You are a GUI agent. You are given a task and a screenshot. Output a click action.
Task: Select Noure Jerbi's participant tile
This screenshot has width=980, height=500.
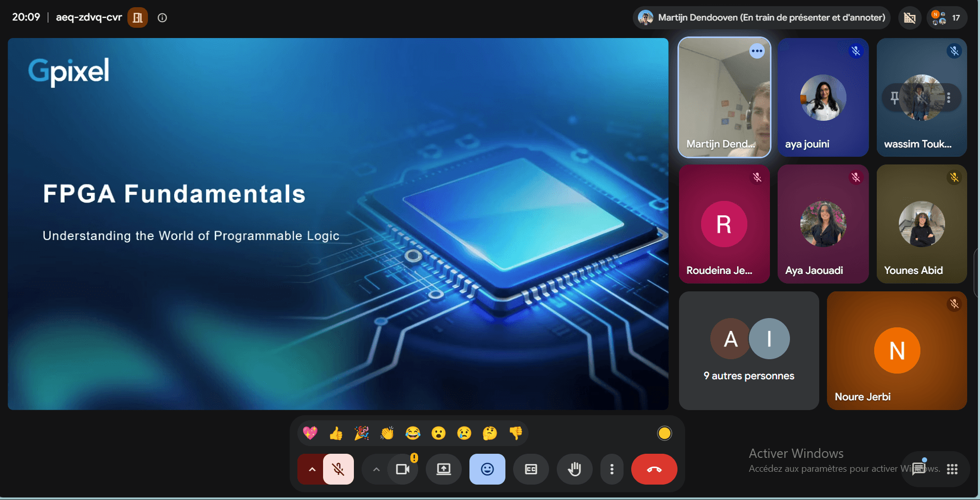coord(897,350)
